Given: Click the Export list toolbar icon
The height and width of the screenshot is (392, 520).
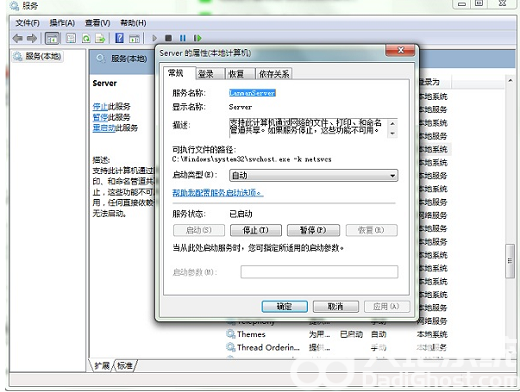Looking at the screenshot, I should pyautogui.click(x=100, y=38).
